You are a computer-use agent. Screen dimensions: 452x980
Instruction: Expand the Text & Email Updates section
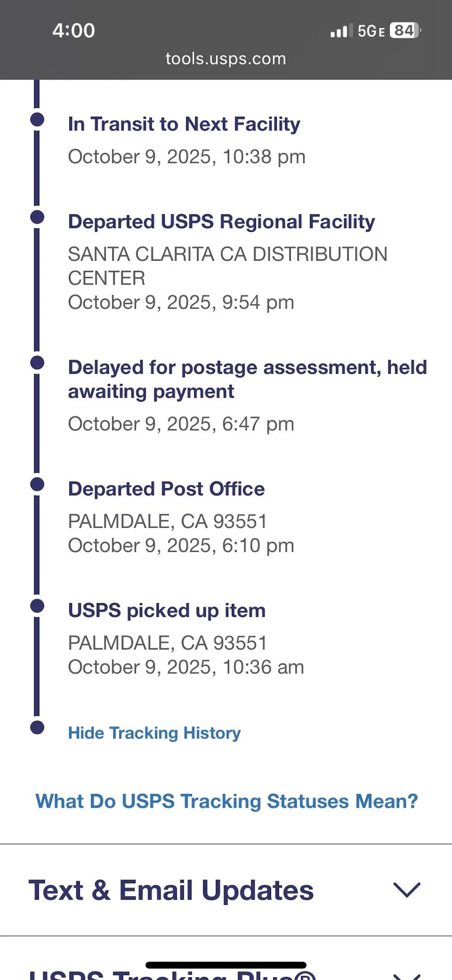pyautogui.click(x=171, y=890)
